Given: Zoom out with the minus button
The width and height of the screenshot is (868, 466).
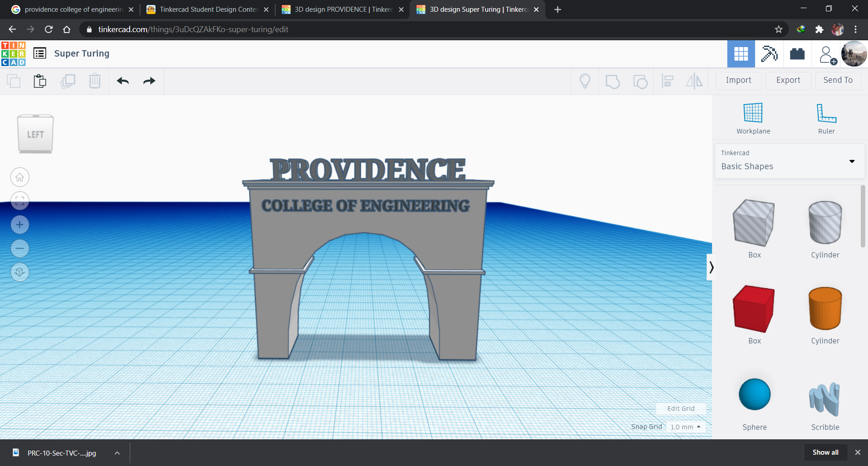Looking at the screenshot, I should [x=20, y=248].
